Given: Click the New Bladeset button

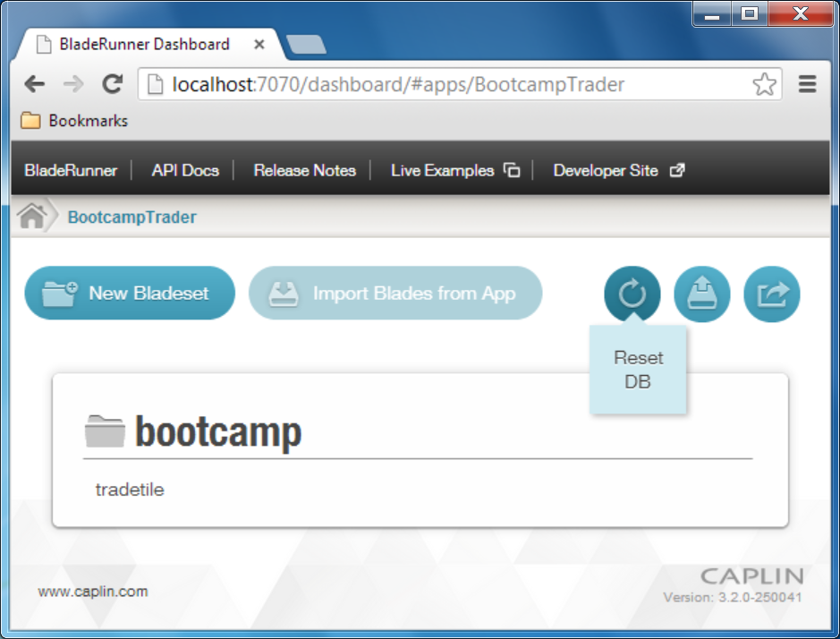Looking at the screenshot, I should point(130,294).
